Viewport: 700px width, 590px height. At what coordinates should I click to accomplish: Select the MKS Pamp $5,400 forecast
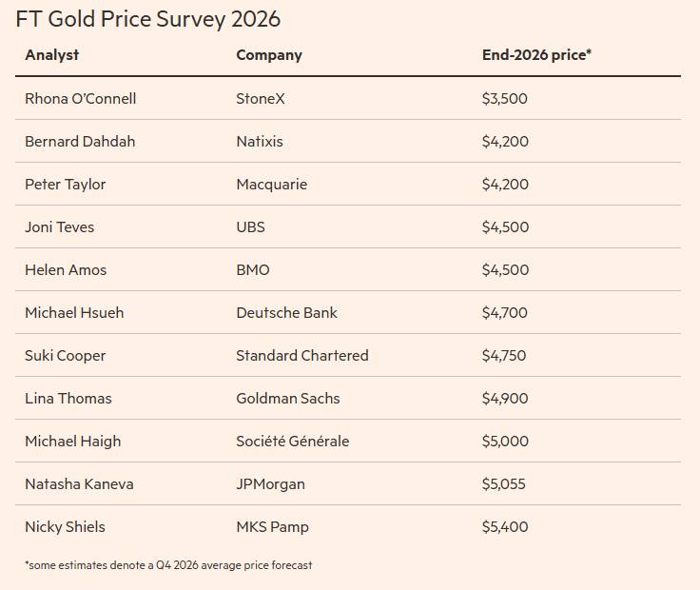(x=504, y=527)
